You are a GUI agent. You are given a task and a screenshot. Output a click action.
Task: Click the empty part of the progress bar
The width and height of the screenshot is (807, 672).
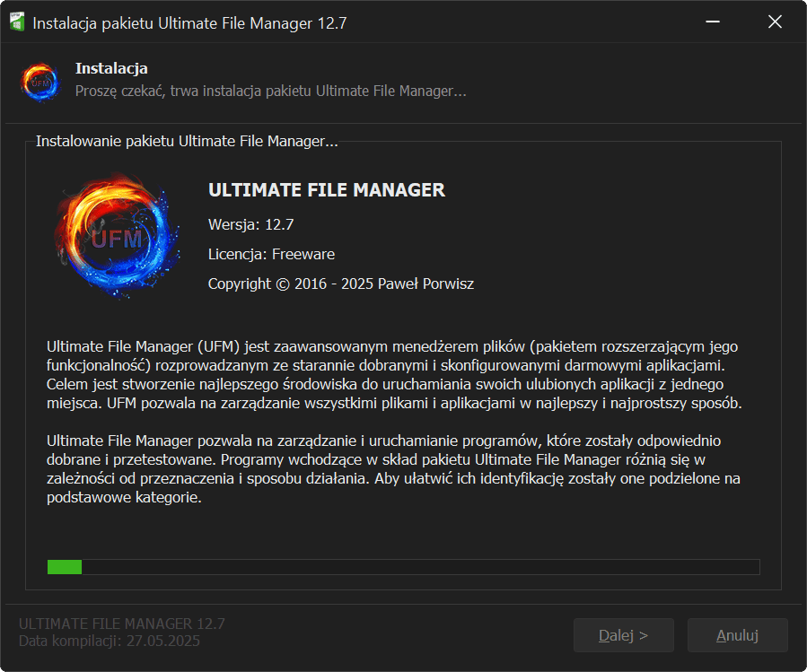pos(420,567)
